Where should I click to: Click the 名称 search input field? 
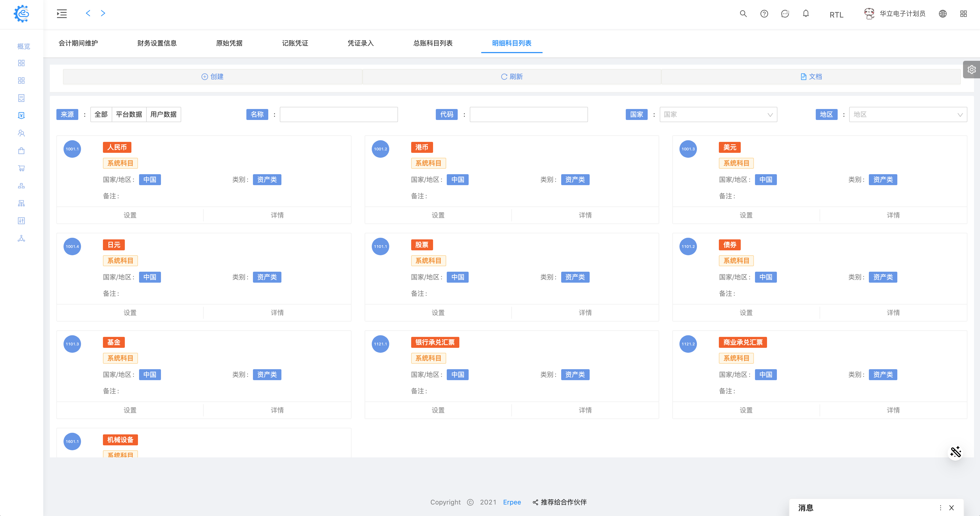click(339, 114)
